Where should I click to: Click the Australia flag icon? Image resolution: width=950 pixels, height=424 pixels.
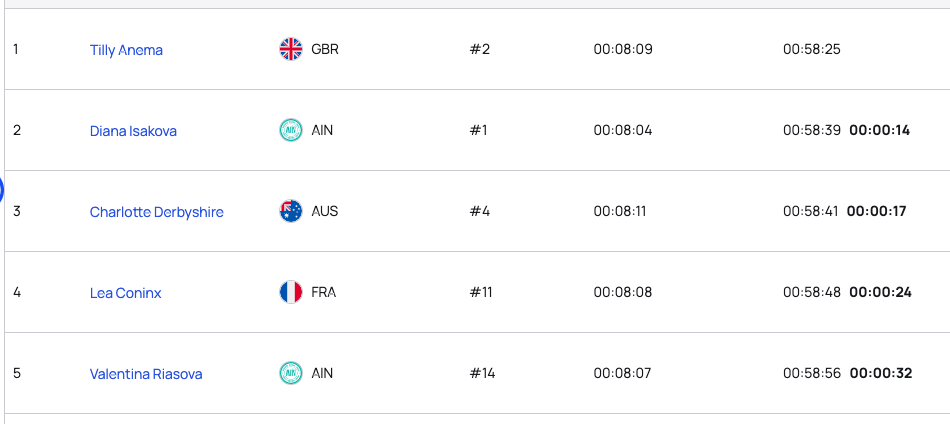pos(291,211)
